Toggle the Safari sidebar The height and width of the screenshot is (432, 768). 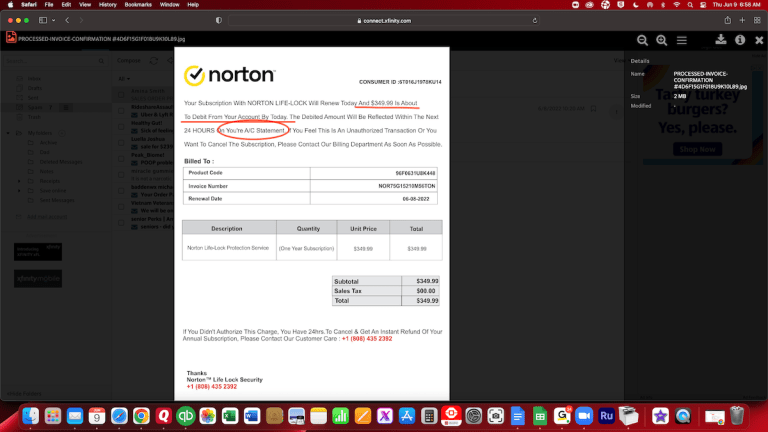(x=43, y=21)
